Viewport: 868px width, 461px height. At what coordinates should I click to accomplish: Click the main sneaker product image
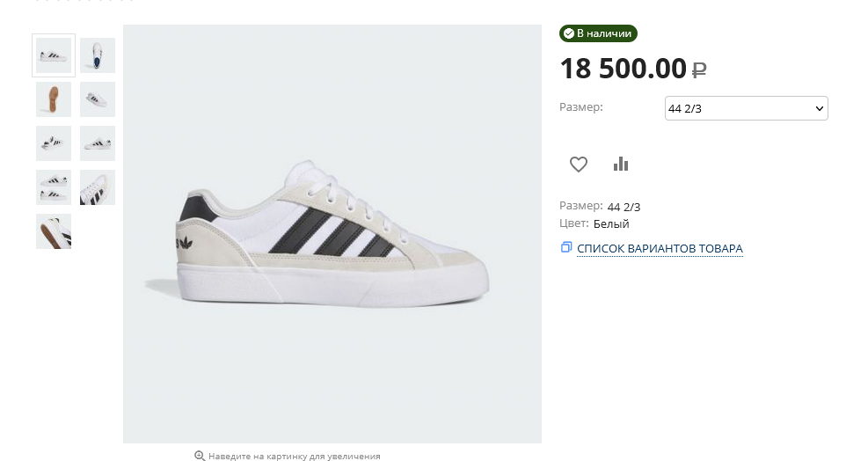pyautogui.click(x=332, y=233)
